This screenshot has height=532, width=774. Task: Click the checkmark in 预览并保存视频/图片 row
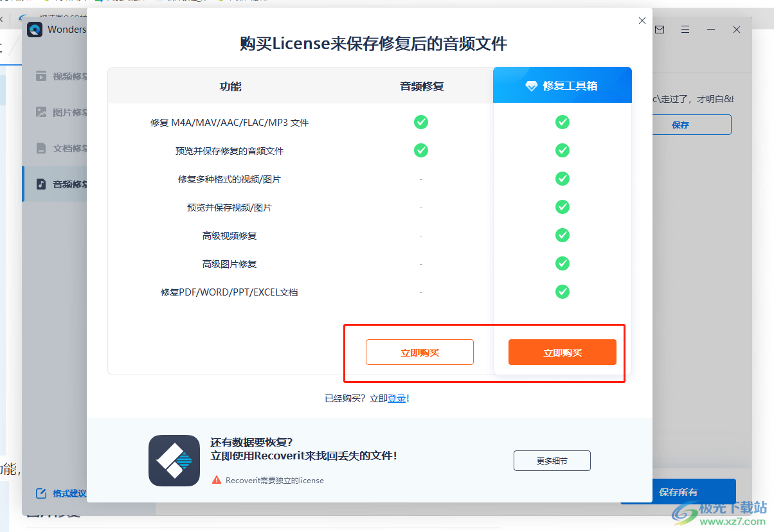pos(562,207)
